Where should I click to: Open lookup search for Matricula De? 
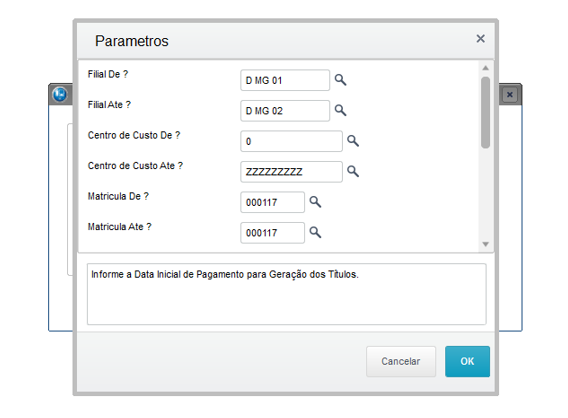click(x=315, y=202)
